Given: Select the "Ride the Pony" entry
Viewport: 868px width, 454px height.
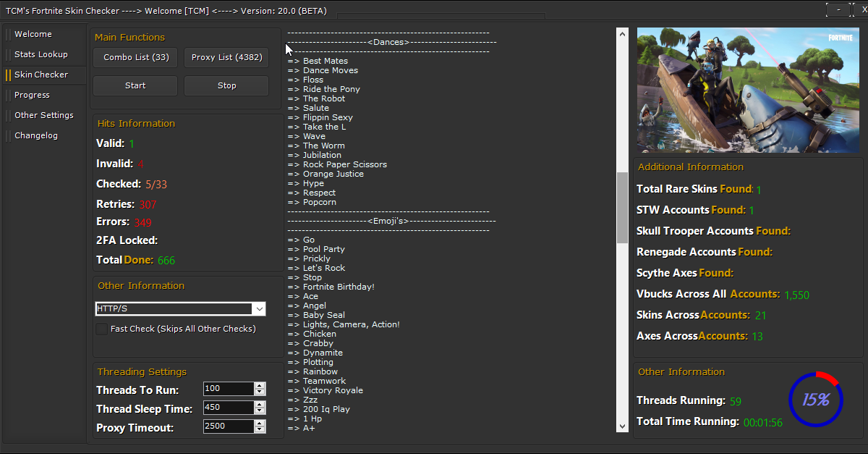Looking at the screenshot, I should 323,89.
